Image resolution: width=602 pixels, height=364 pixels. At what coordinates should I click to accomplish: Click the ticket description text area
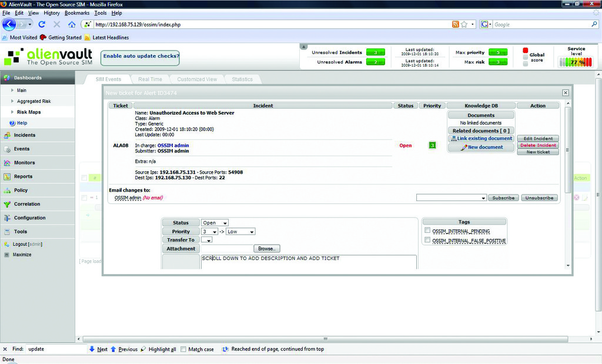(309, 262)
